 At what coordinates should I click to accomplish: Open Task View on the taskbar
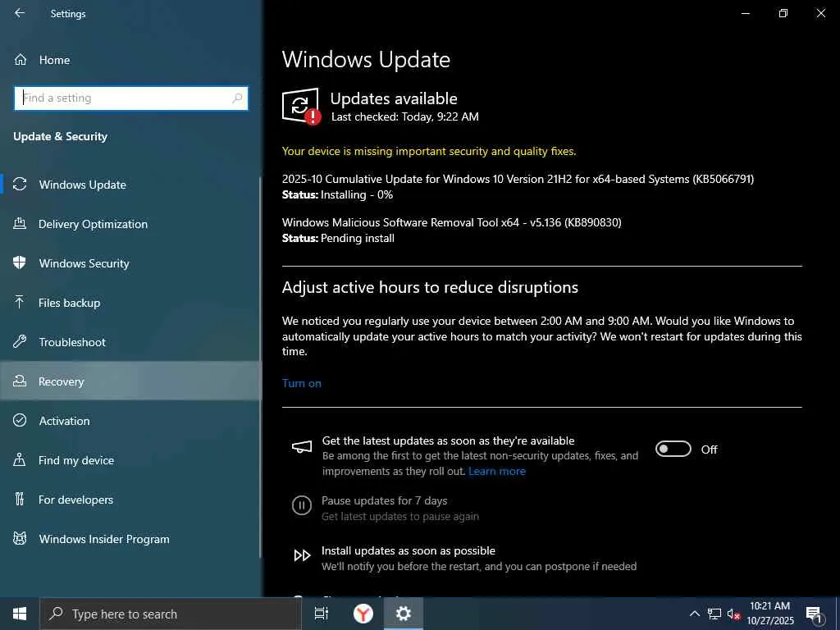(x=322, y=614)
